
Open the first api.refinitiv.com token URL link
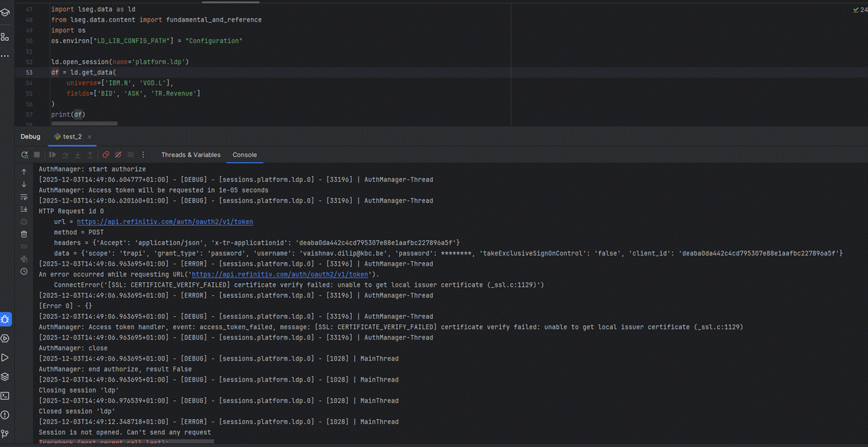[165, 222]
